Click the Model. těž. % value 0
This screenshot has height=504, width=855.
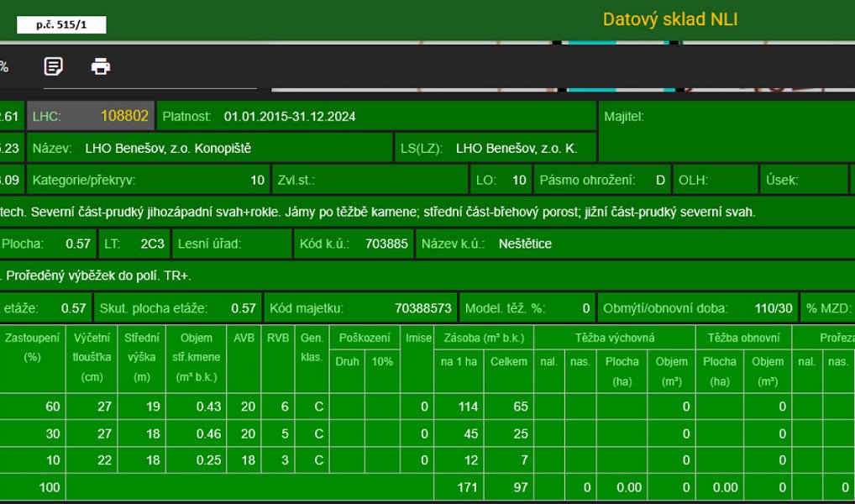pos(585,308)
